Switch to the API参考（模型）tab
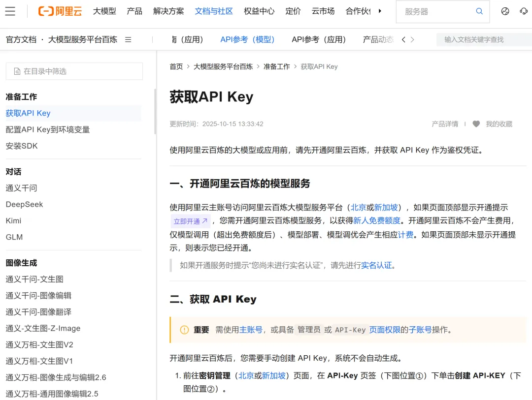The width and height of the screenshot is (532, 400). [247, 40]
